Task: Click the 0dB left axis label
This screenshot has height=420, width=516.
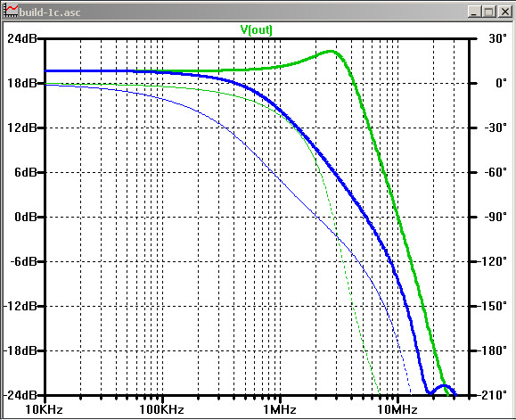Action: pyautogui.click(x=25, y=217)
